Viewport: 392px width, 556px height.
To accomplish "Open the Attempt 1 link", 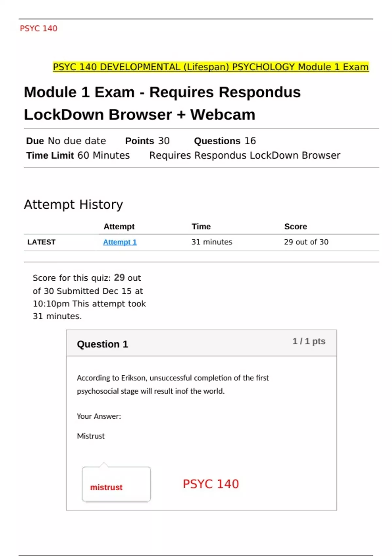I will coord(120,242).
